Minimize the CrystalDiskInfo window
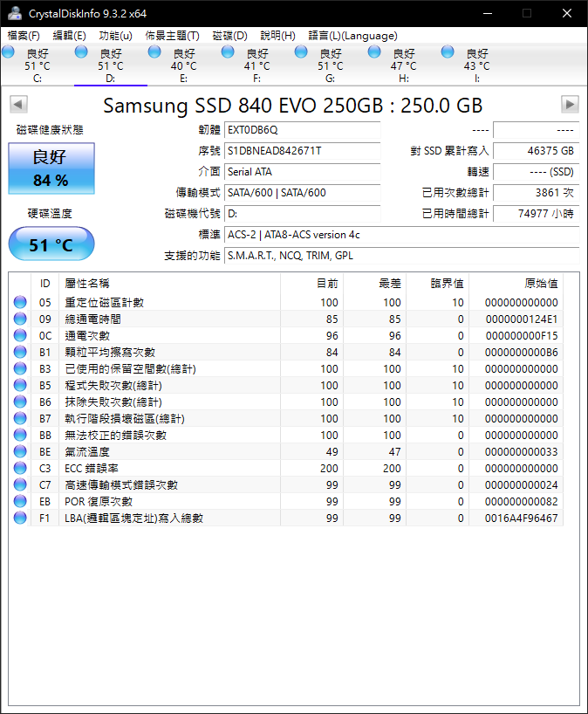 click(488, 13)
